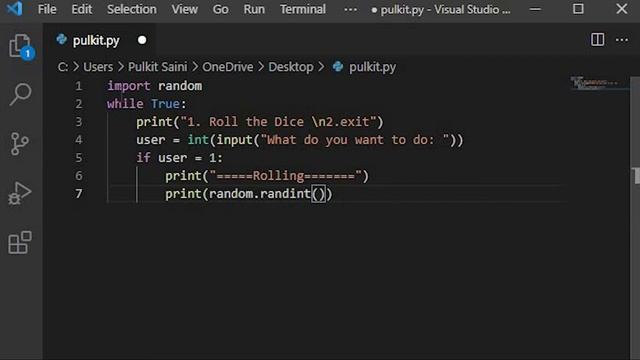
Task: Click the unsaved dot on pulkit.py tab
Action: click(142, 40)
